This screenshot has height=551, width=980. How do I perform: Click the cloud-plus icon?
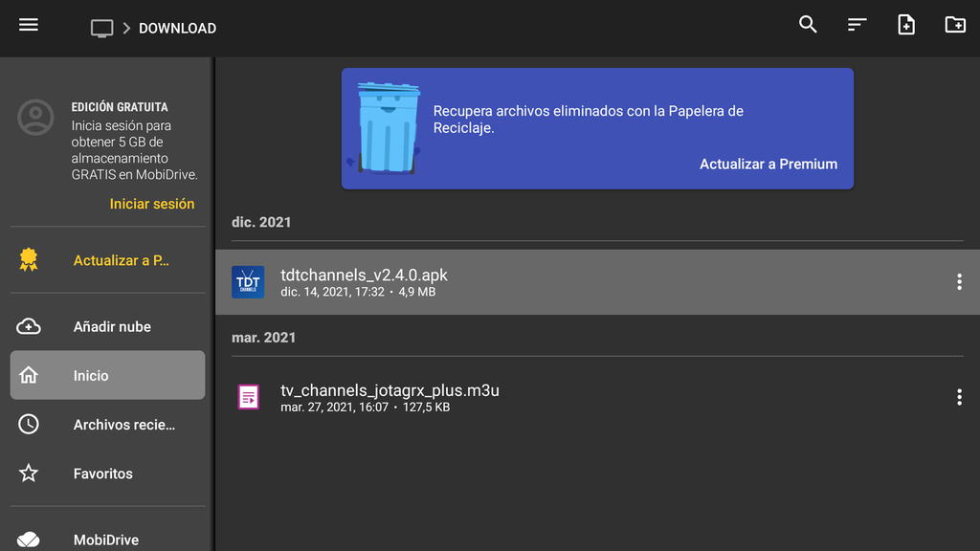coord(28,326)
